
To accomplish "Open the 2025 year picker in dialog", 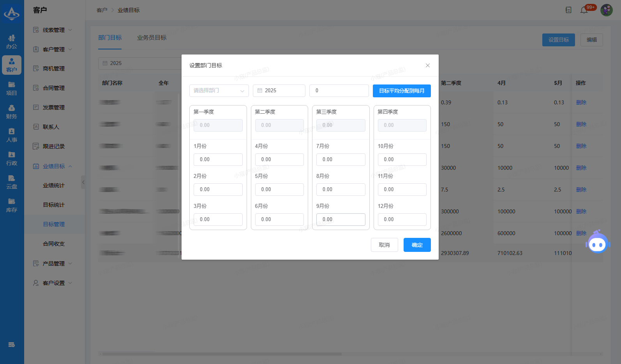I will (x=279, y=91).
